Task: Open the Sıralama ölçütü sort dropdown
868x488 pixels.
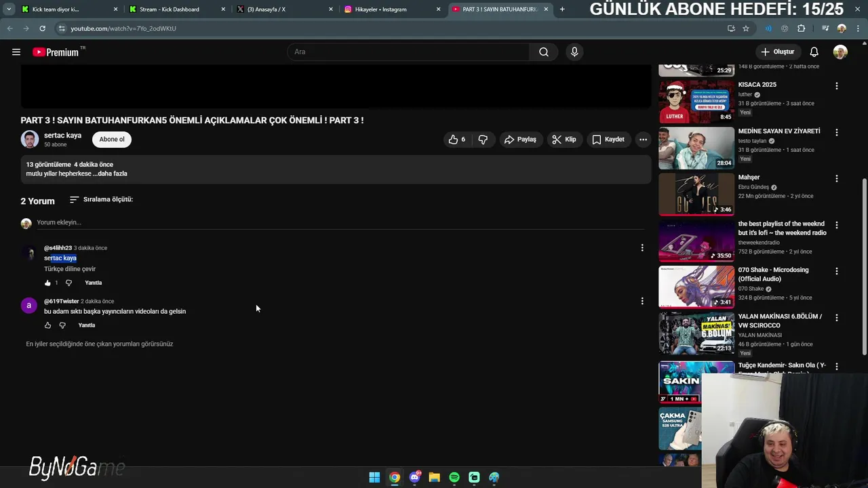Action: point(101,199)
